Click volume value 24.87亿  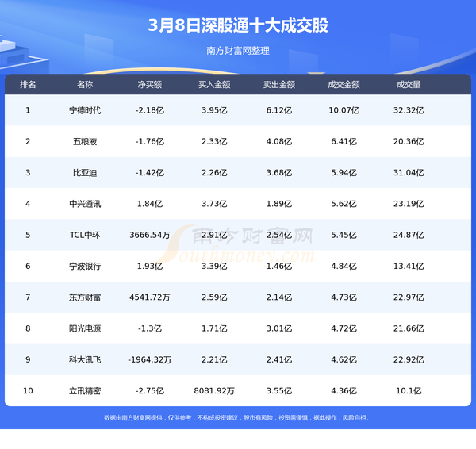409,235
